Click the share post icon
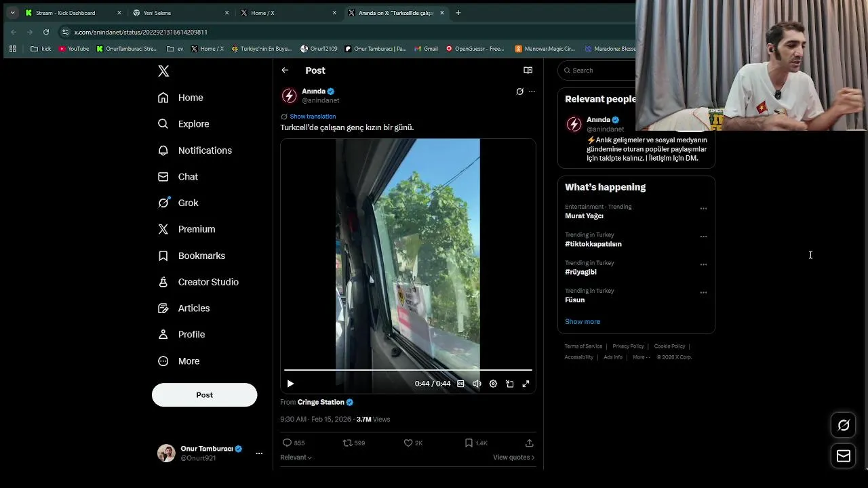Screen dimensions: 868x488 [529, 443]
